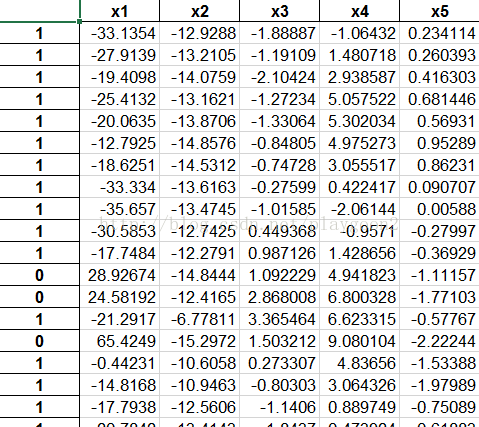Select the cell reading 5.057522
Screen dimensions: 479x427
[x=360, y=99]
